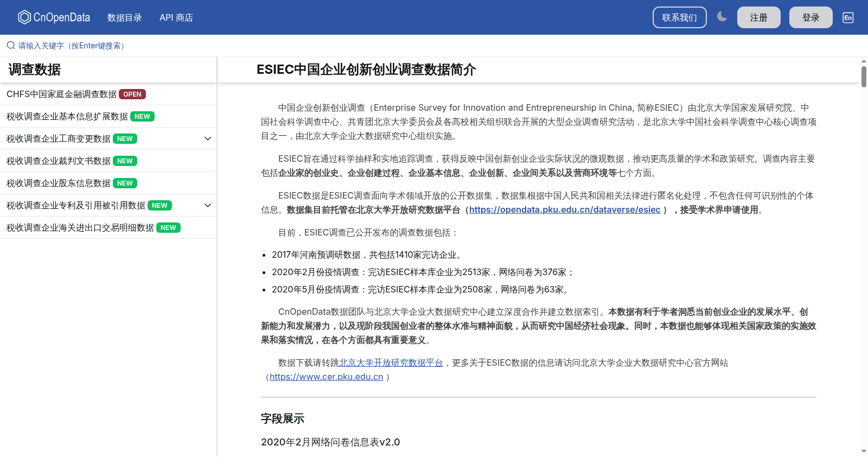
Task: Click the 登录 button
Action: click(x=810, y=17)
